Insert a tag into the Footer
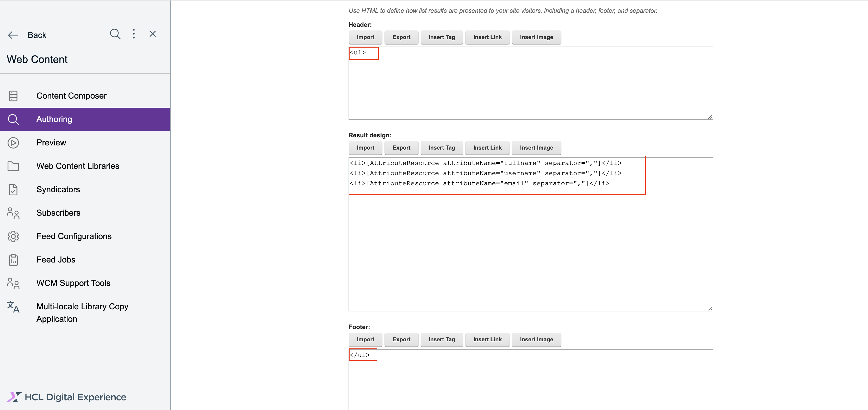 pyautogui.click(x=442, y=339)
